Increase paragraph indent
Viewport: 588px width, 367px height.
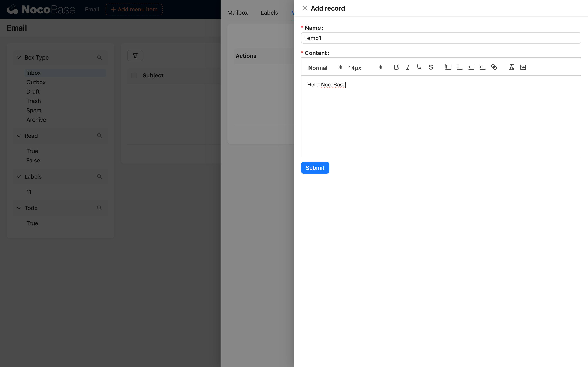click(x=482, y=67)
